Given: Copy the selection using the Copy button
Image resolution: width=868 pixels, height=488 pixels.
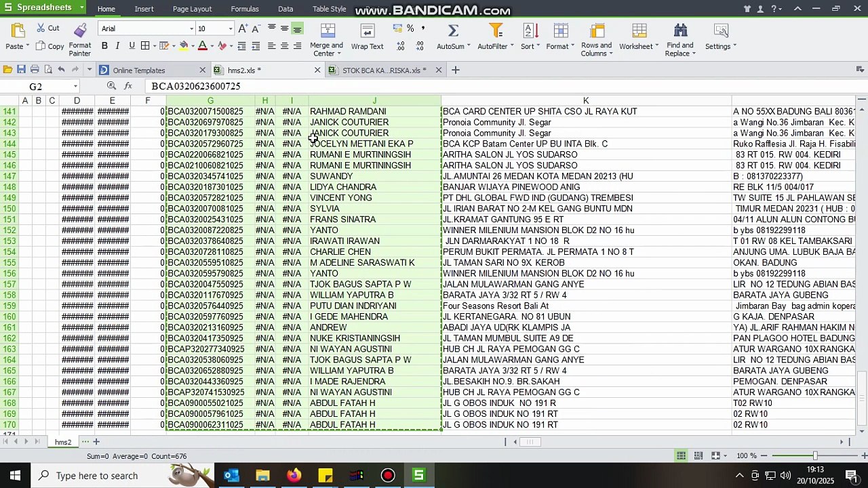Looking at the screenshot, I should [x=50, y=46].
